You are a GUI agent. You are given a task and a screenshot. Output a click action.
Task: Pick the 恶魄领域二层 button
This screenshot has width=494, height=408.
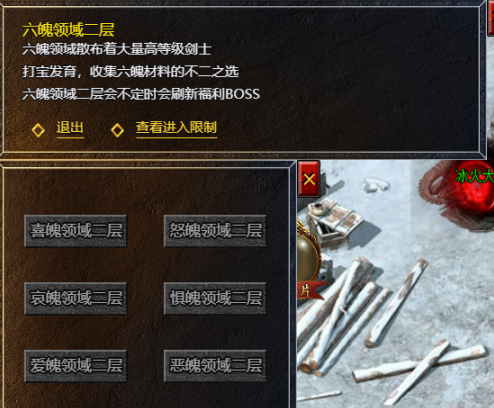(215, 366)
